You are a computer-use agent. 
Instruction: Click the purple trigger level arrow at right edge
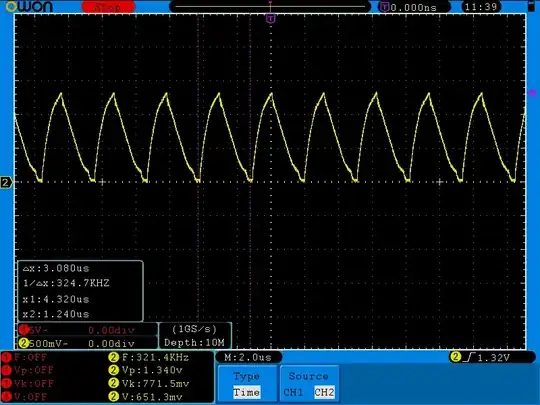click(532, 93)
